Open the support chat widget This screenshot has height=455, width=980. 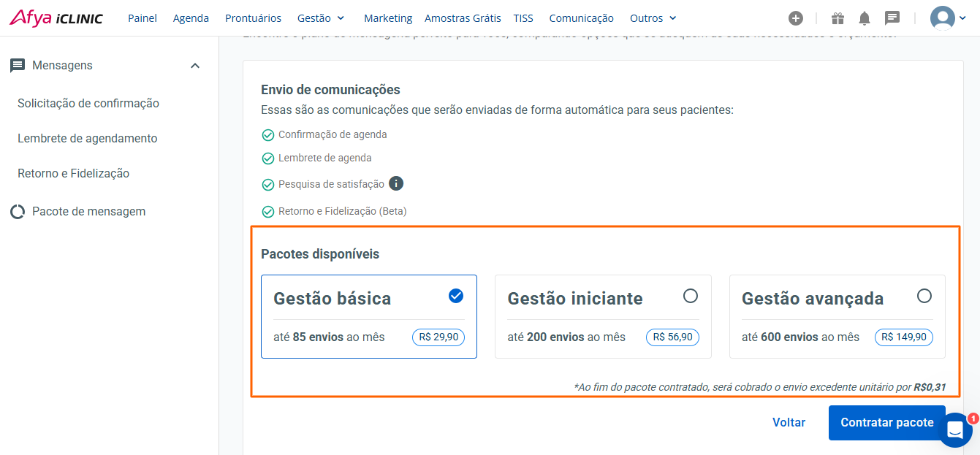pyautogui.click(x=955, y=430)
